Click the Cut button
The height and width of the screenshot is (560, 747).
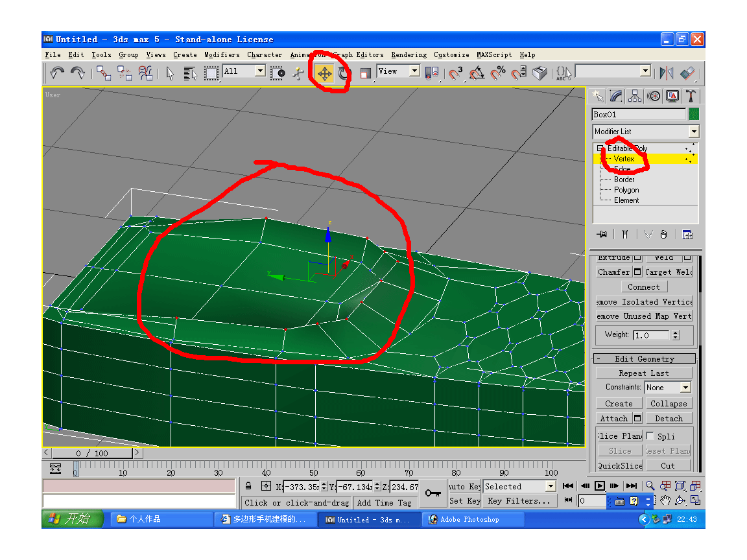coord(668,466)
